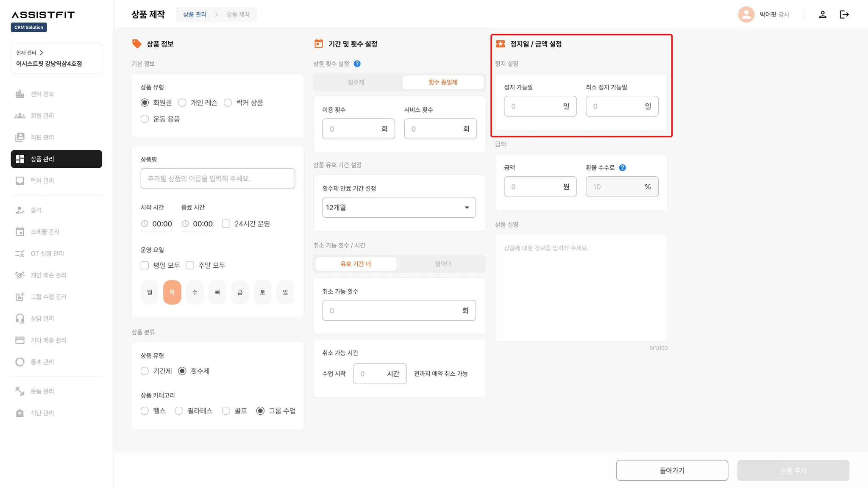Open the 12개월 expiration period dropdown
The height and width of the screenshot is (488, 868).
tap(398, 208)
